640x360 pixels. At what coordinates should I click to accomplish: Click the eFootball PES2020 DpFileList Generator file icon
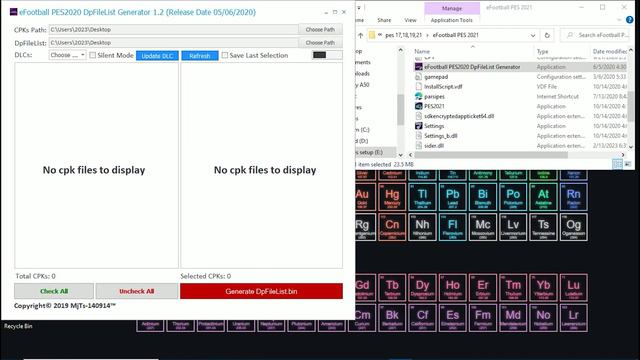tap(418, 67)
